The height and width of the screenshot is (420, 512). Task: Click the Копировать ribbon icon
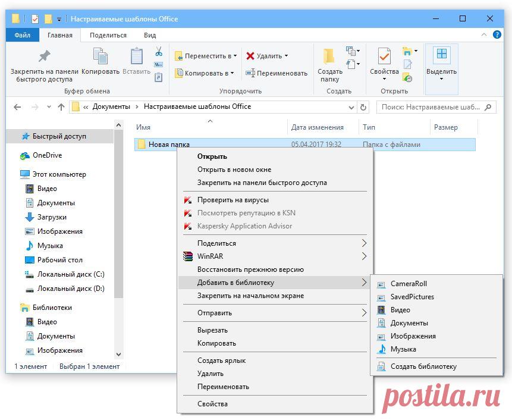[x=100, y=56]
